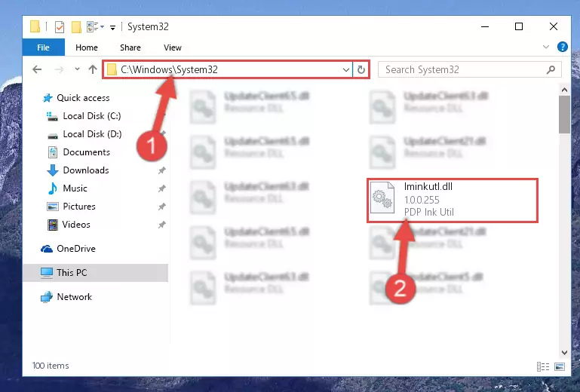580x392 pixels.
Task: Click the Search System32 field
Action: click(x=469, y=69)
